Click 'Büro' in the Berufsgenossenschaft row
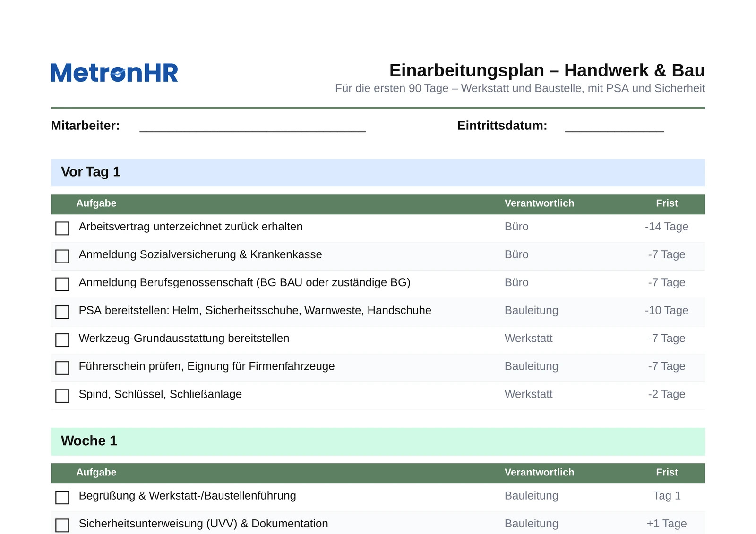This screenshot has width=756, height=534. coord(516,282)
